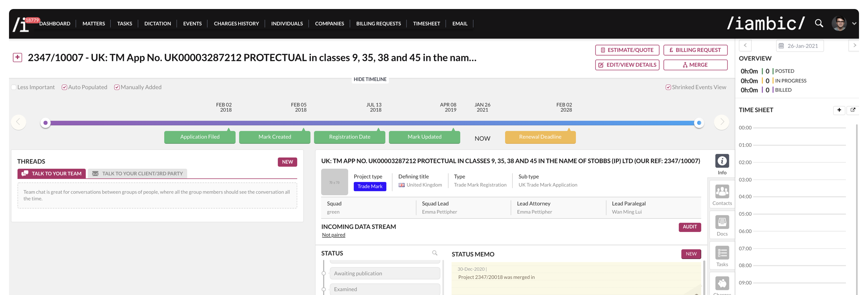Expand the user profile dropdown arrow
Screen dimensions: 868x295
(x=854, y=23)
